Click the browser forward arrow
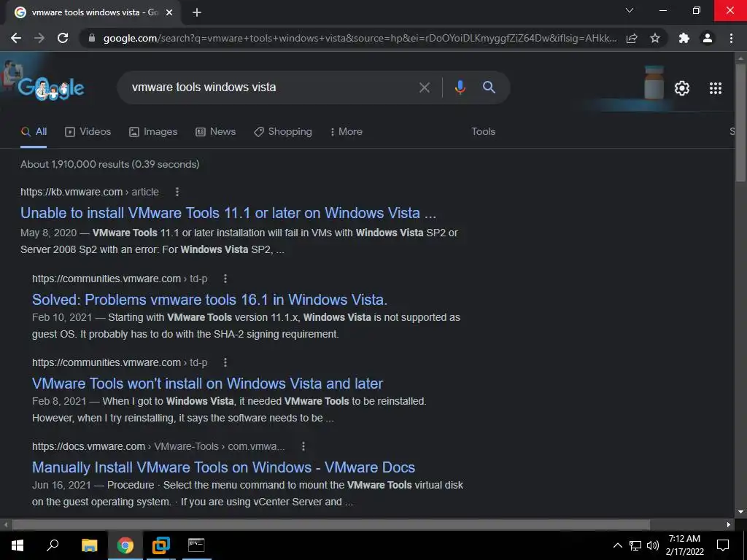 [39, 38]
